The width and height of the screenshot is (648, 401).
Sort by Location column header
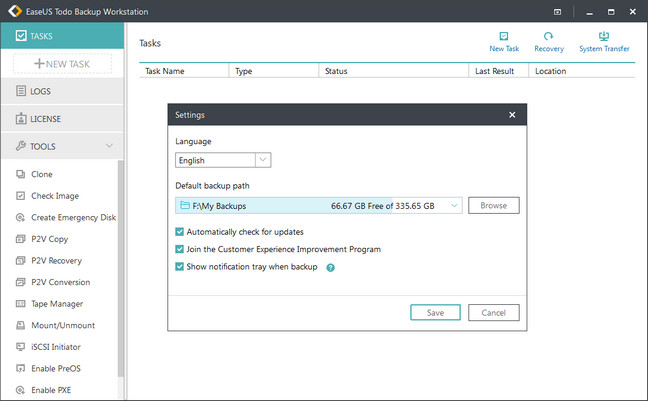click(x=582, y=71)
